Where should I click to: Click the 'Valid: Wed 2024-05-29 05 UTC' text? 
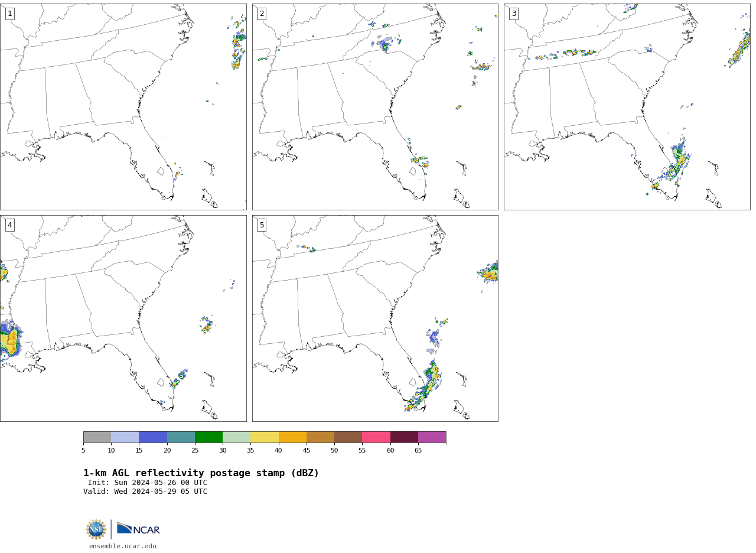145,492
